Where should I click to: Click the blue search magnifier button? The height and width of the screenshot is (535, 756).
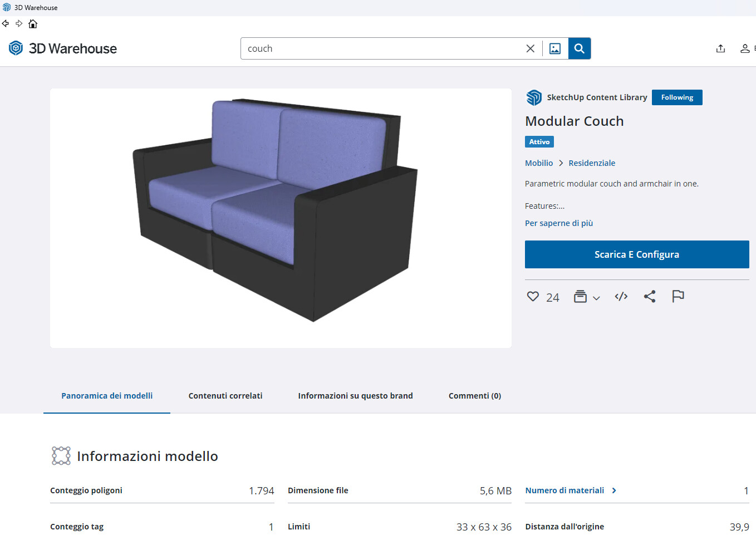[579, 48]
